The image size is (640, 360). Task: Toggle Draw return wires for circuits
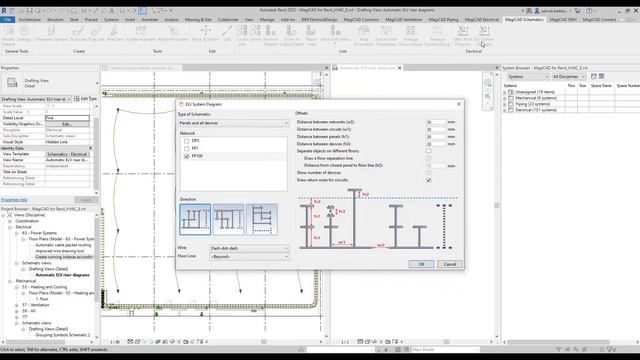click(x=429, y=180)
